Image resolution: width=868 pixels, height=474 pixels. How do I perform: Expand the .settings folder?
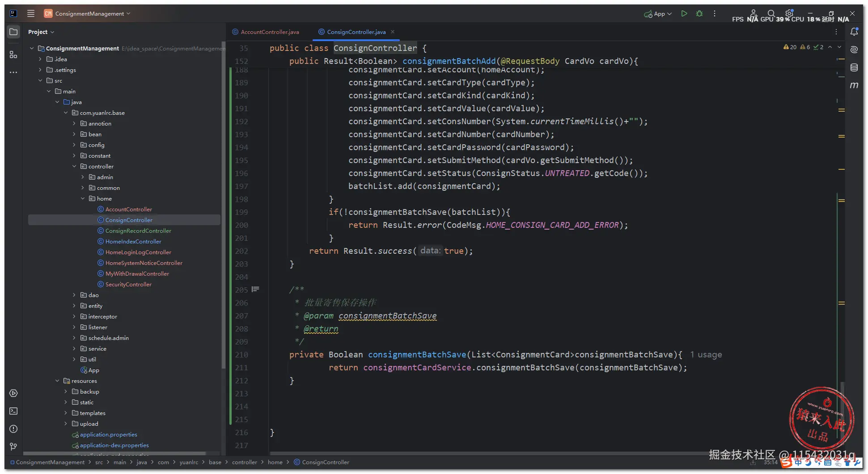click(x=40, y=70)
